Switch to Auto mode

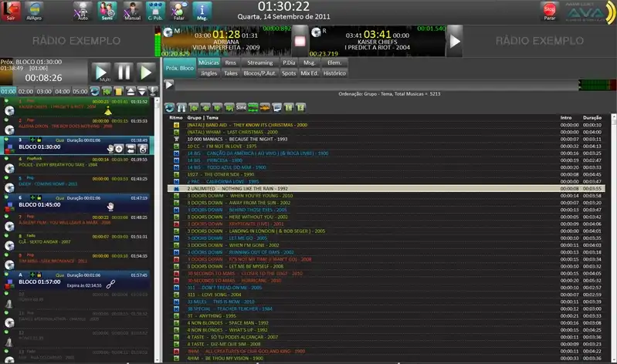[x=83, y=11]
